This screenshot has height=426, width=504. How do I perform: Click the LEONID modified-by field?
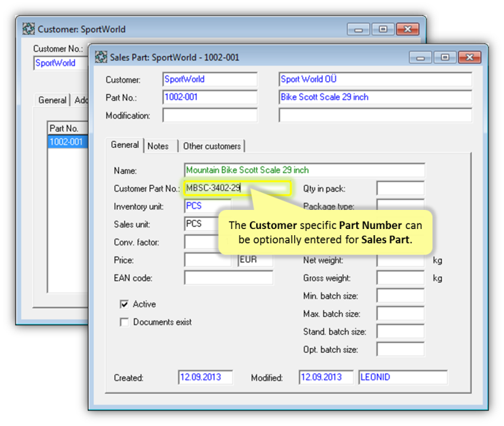pos(403,377)
